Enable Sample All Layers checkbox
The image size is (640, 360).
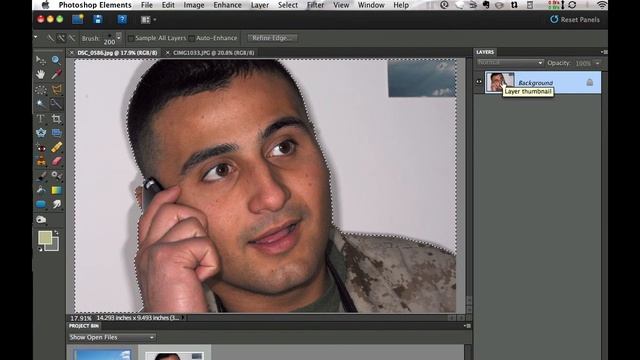click(131, 38)
